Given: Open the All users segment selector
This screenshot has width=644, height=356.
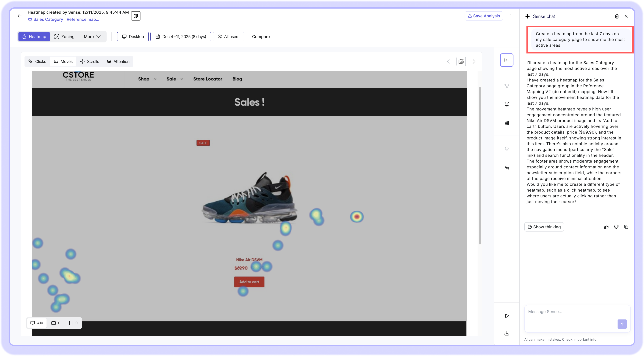Looking at the screenshot, I should [x=228, y=37].
